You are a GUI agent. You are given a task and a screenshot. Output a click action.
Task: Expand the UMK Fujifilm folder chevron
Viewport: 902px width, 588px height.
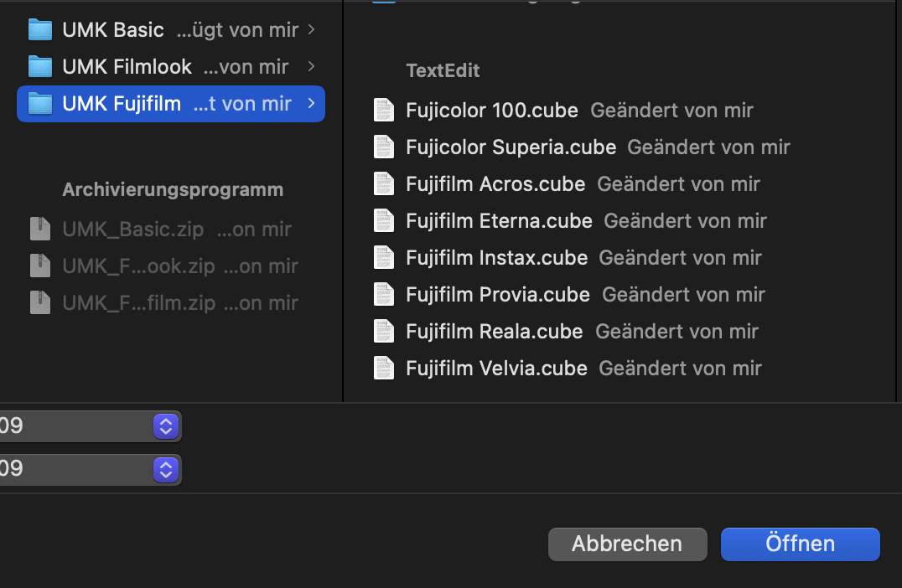coord(311,104)
